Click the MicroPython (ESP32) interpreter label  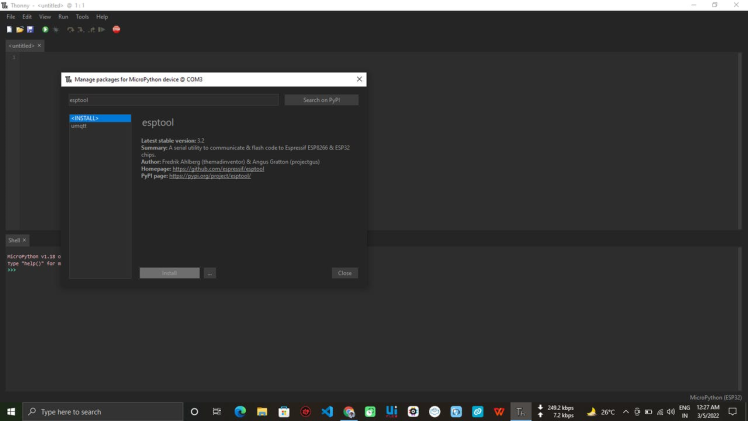tap(716, 397)
